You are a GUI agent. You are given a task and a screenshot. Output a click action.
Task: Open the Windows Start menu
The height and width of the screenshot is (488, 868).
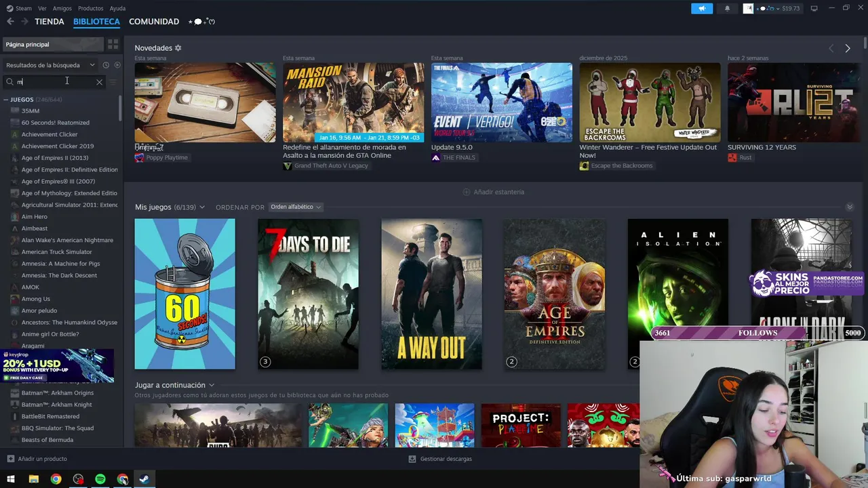(11, 479)
